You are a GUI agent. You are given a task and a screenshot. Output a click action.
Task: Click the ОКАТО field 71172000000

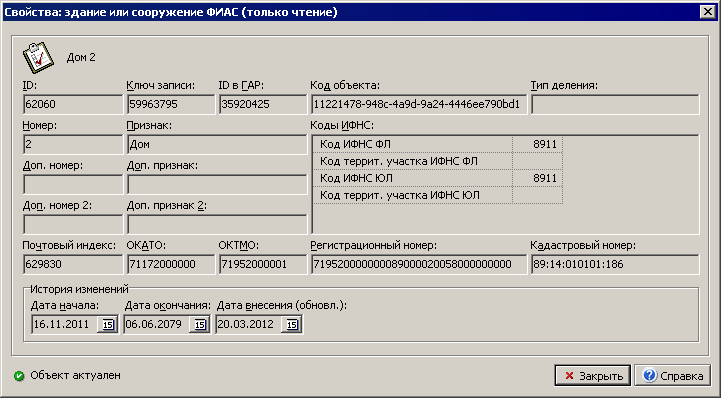coord(171,264)
